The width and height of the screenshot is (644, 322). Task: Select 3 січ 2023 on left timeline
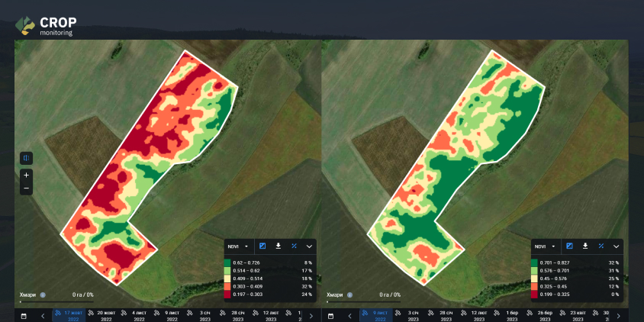tap(200, 315)
